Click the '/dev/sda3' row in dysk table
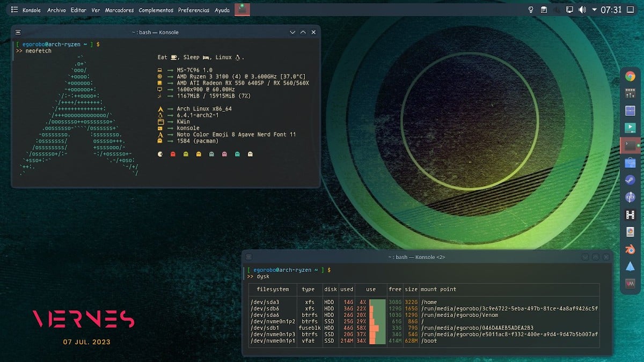Viewport: 644px width, 362px height. click(424, 302)
